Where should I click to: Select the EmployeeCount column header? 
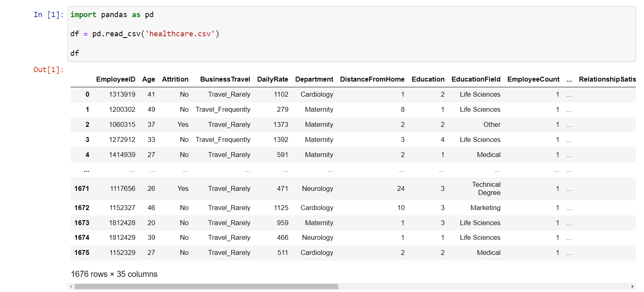(533, 79)
